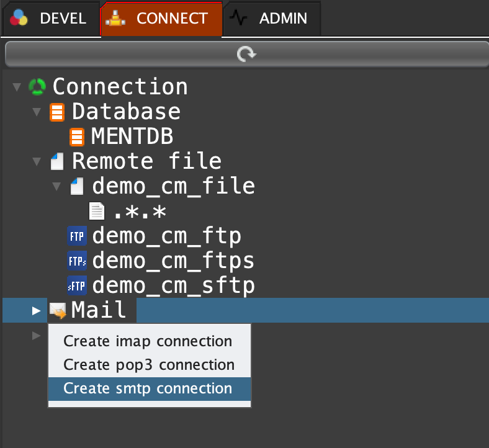
Task: Collapse the Connection root node
Action: click(17, 87)
